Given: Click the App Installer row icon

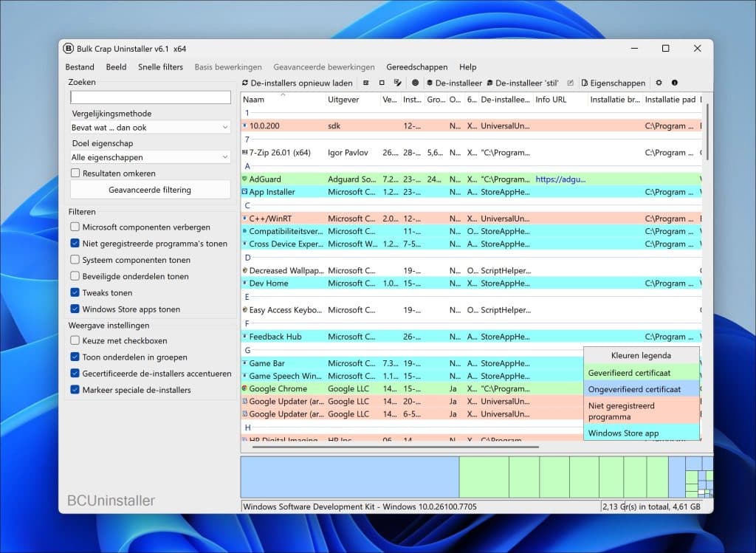Looking at the screenshot, I should tap(245, 192).
